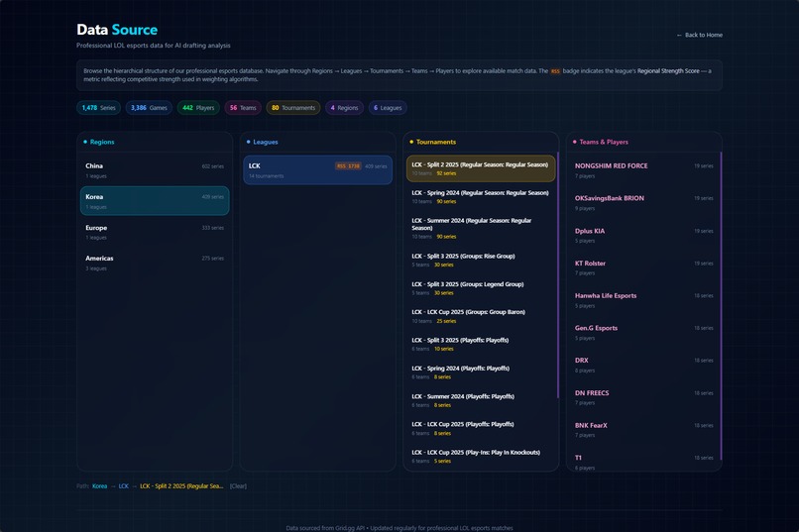This screenshot has width=799, height=532.
Task: Open KT Rolster team
Action: click(x=643, y=267)
